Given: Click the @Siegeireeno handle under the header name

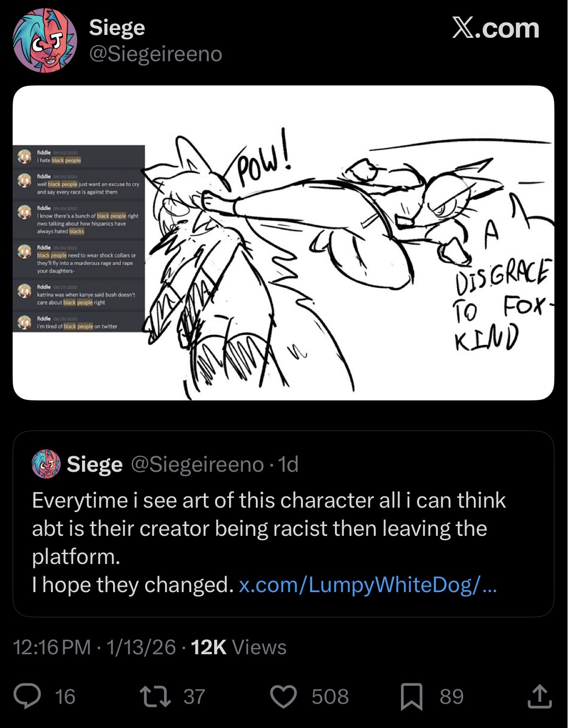Looking at the screenshot, I should 155,53.
